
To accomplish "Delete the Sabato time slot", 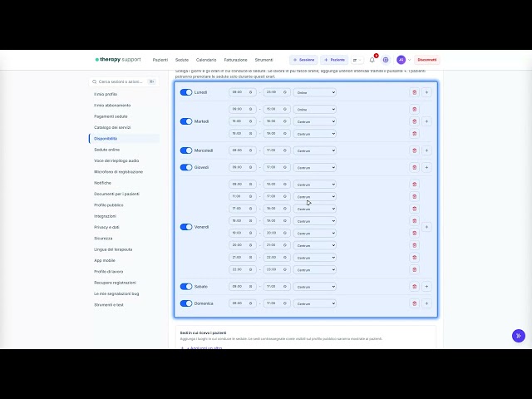I will pos(414,286).
